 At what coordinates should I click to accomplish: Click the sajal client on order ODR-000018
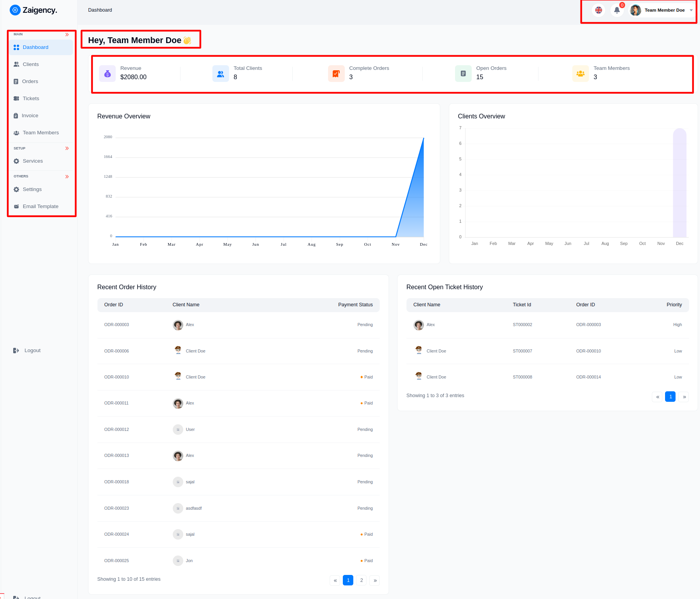(190, 482)
